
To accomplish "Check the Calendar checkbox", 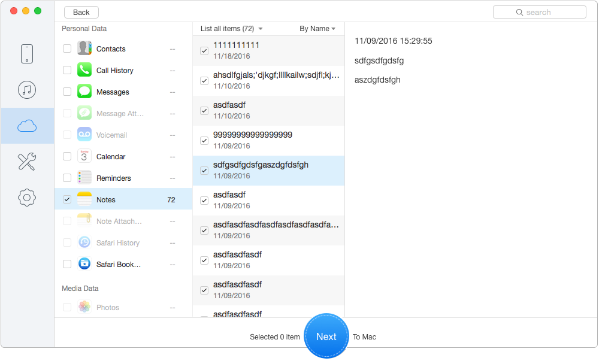I will [x=67, y=156].
